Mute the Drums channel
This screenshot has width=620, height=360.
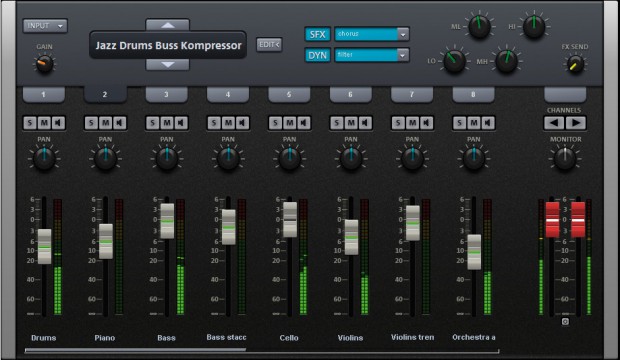tap(44, 123)
